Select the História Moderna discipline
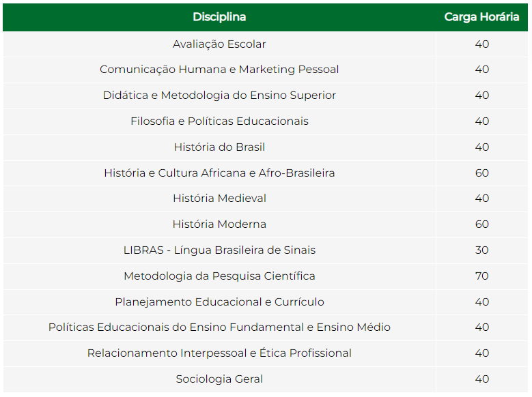The width and height of the screenshot is (532, 397). coord(219,224)
